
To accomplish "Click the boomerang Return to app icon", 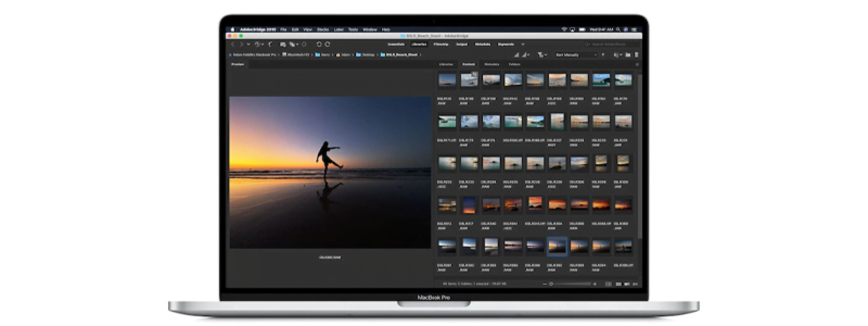I will pyautogui.click(x=270, y=44).
